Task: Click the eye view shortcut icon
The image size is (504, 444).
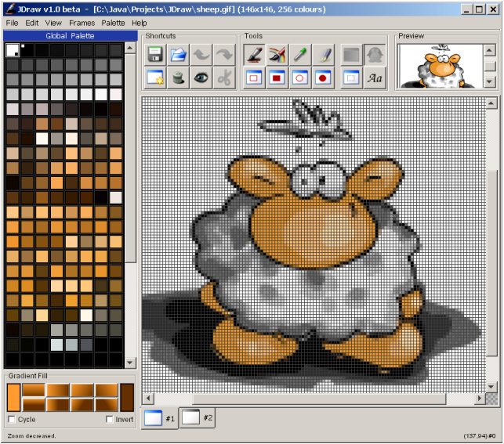Action: point(201,78)
